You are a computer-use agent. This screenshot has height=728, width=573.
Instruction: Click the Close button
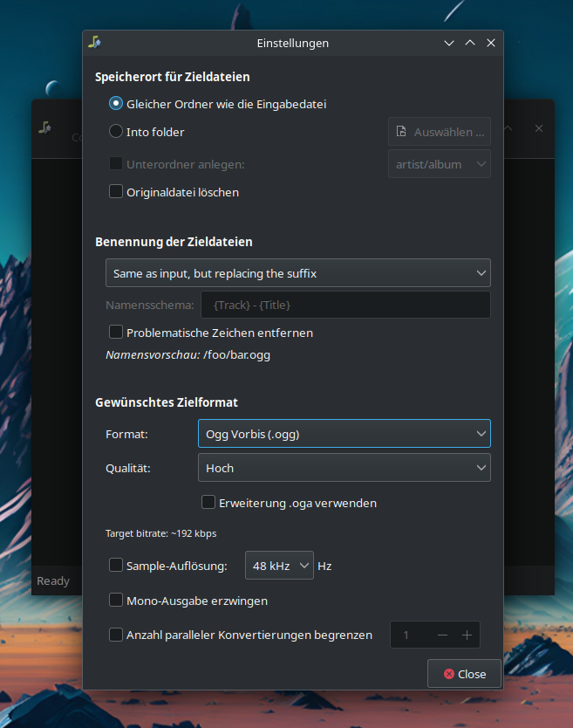pyautogui.click(x=464, y=674)
